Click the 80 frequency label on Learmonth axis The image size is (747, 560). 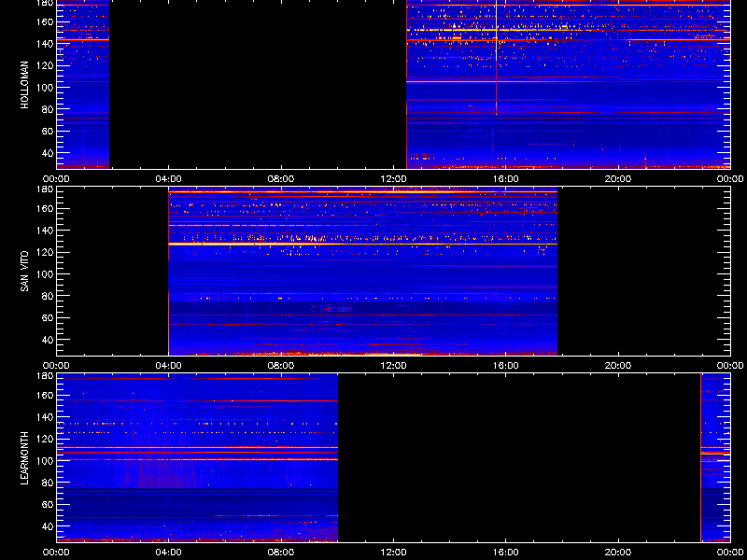click(x=47, y=483)
